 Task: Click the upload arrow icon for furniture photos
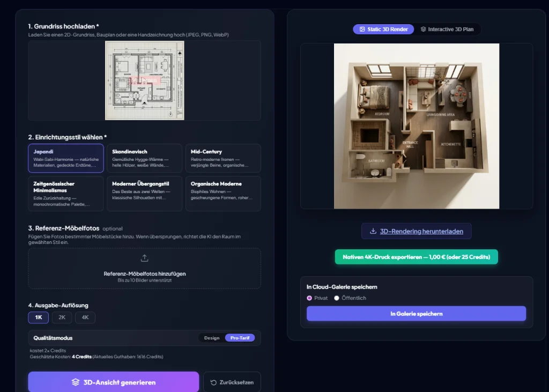pyautogui.click(x=144, y=258)
